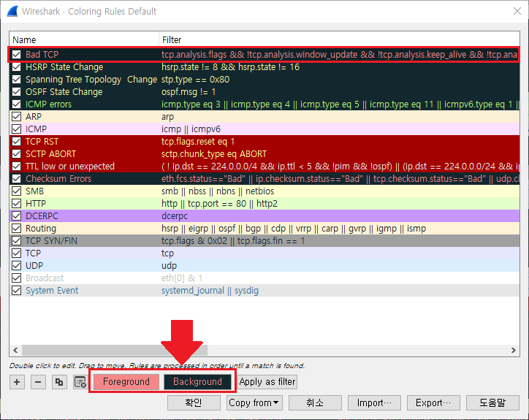
Task: Click the horizontal scrollbar right arrow
Action: 514,350
